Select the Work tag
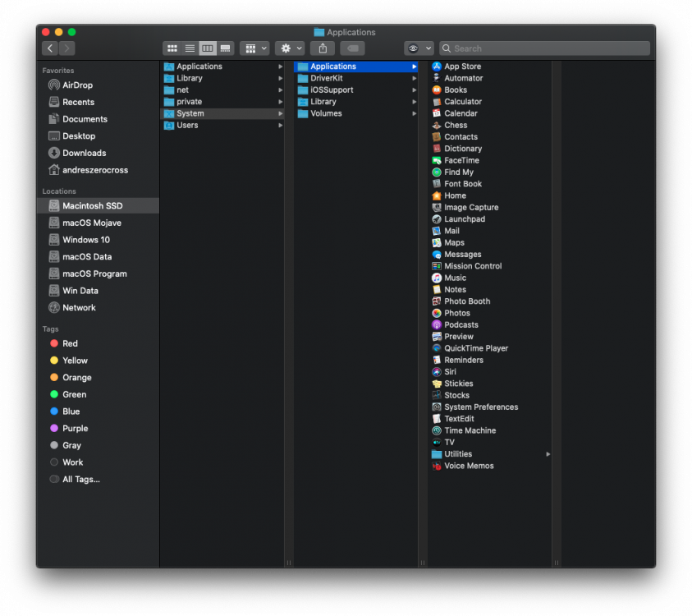Viewport: 692px width, 616px height. click(66, 462)
